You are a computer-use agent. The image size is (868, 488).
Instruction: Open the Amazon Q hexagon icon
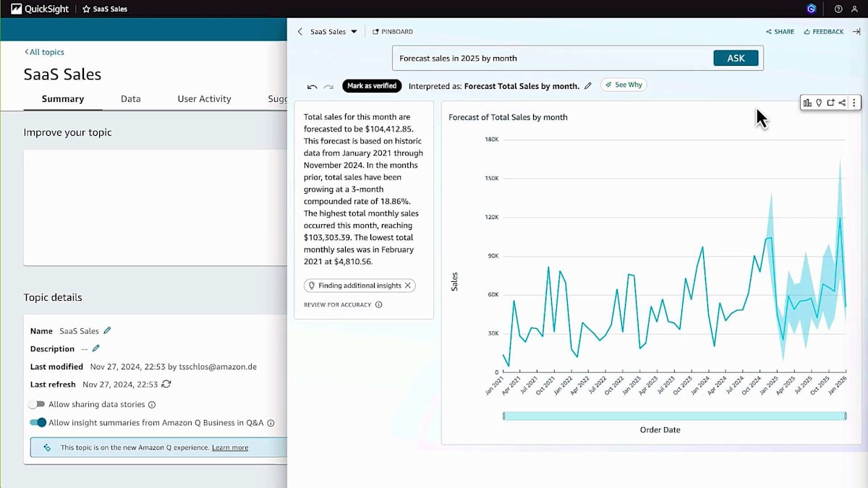point(812,9)
